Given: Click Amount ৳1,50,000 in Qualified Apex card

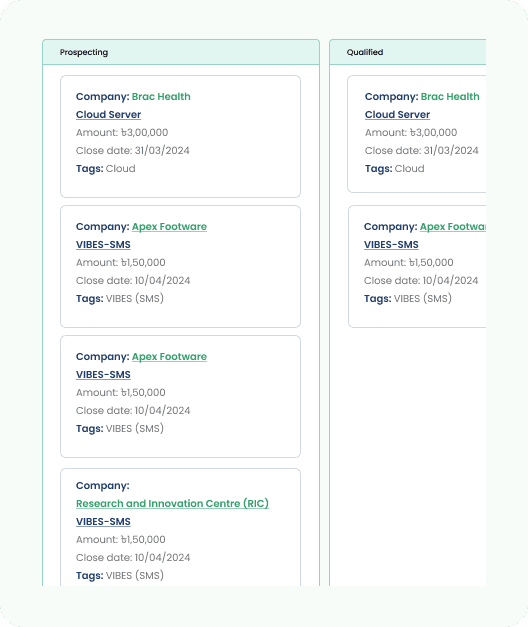Looking at the screenshot, I should click(x=408, y=262).
